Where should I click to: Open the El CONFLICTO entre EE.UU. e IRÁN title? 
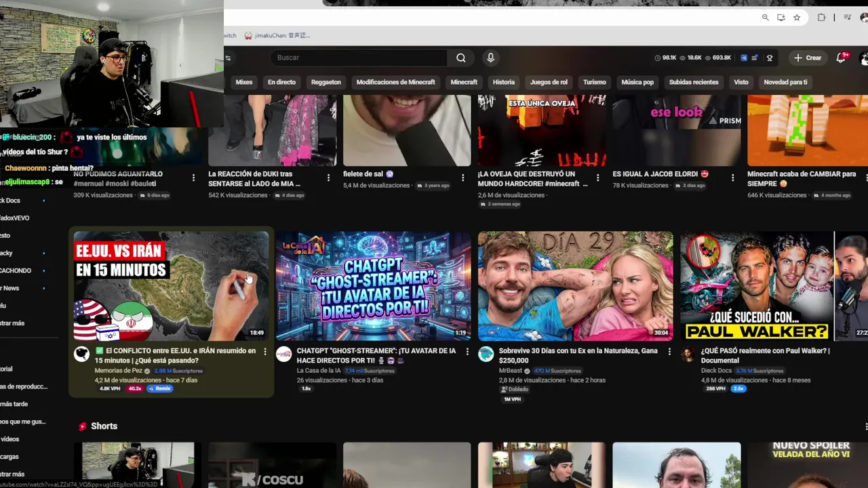click(176, 356)
